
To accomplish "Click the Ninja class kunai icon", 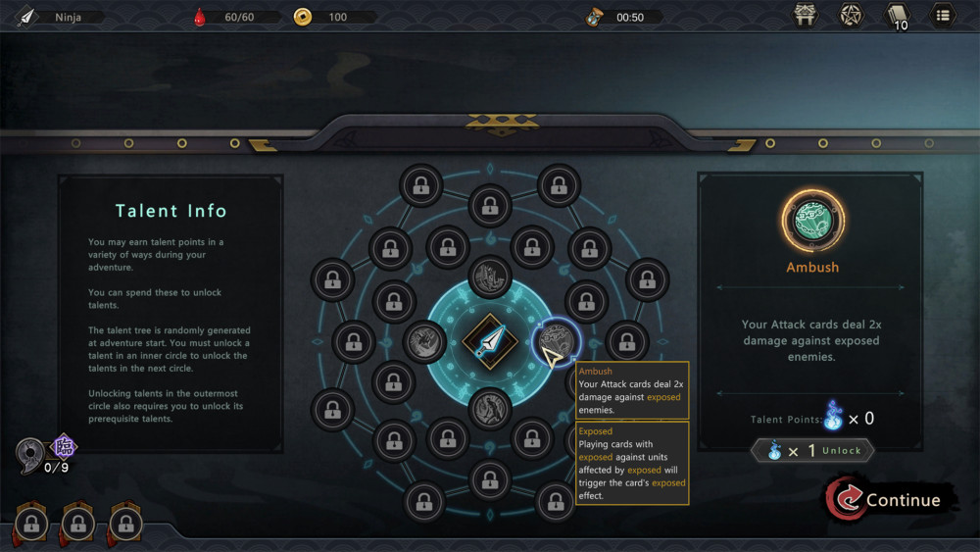I will click(x=26, y=17).
